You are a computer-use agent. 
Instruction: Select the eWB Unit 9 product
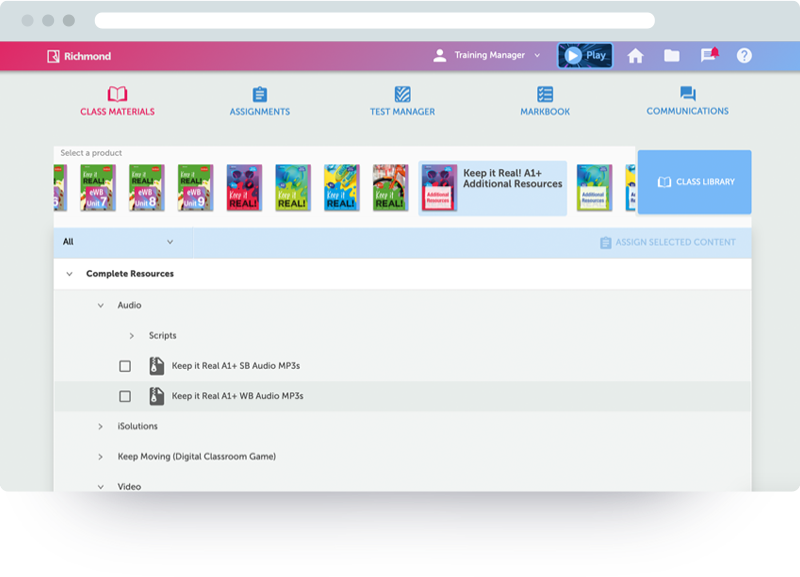pyautogui.click(x=195, y=187)
